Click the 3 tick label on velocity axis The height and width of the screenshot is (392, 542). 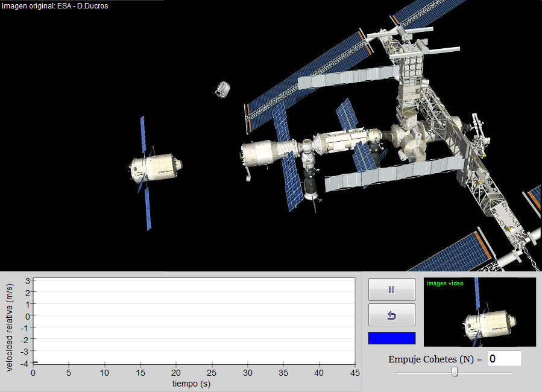pyautogui.click(x=28, y=280)
